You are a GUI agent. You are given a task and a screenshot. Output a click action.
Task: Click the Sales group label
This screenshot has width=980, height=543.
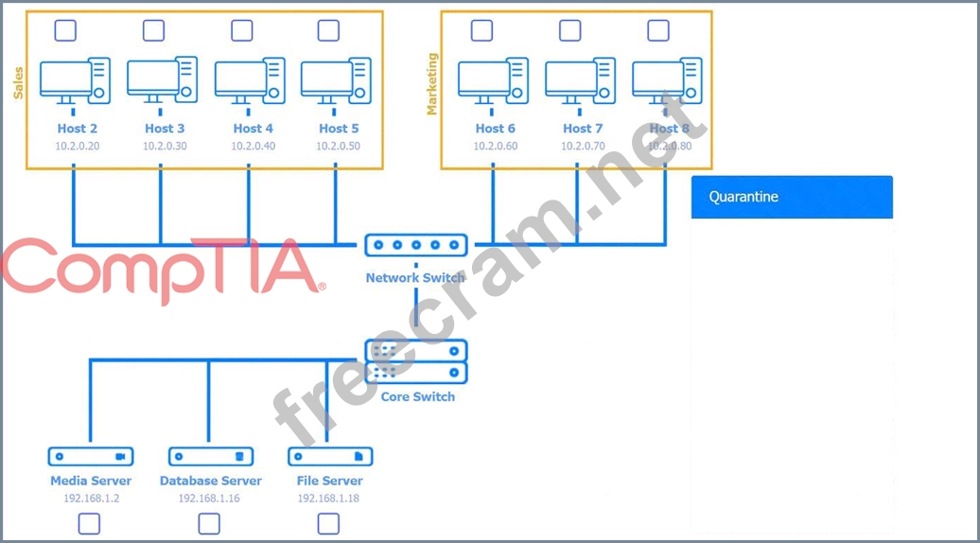[17, 82]
